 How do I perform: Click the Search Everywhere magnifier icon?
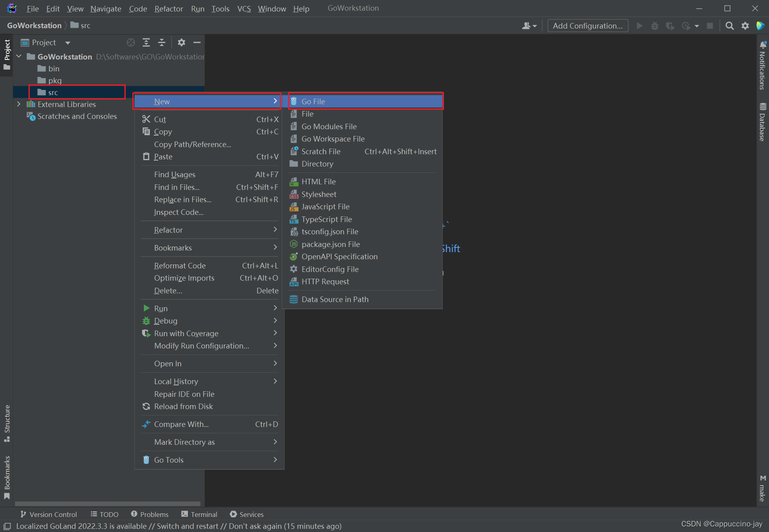[x=729, y=26]
